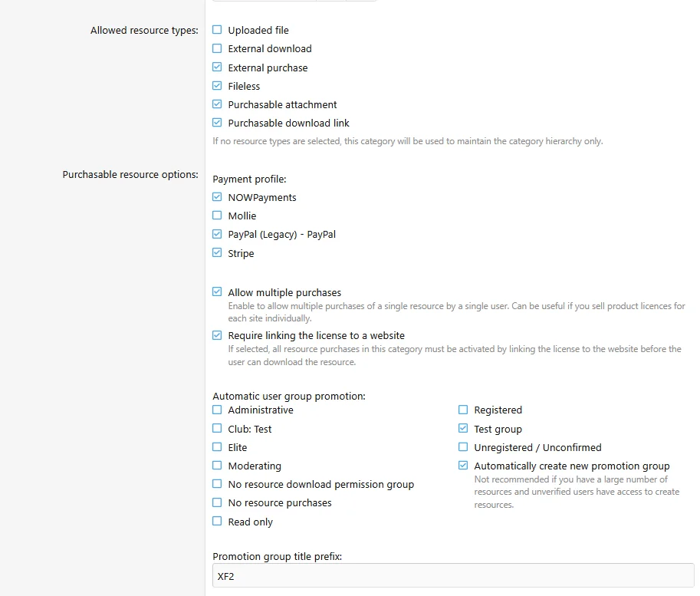700x596 pixels.
Task: Check the Moderating user group
Action: (217, 465)
